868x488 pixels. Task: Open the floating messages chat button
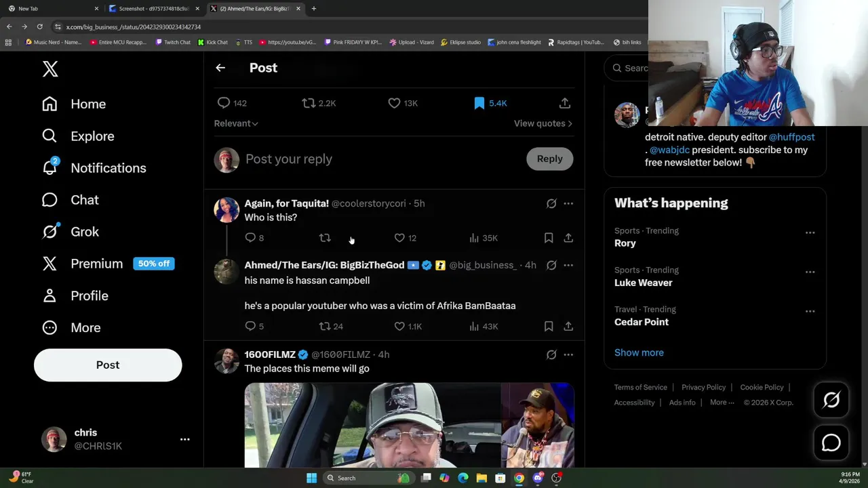pos(831,443)
